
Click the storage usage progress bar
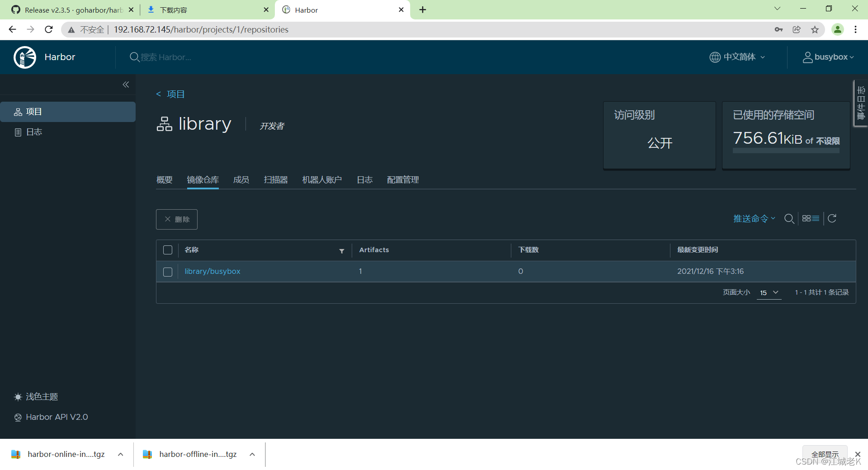click(x=786, y=151)
